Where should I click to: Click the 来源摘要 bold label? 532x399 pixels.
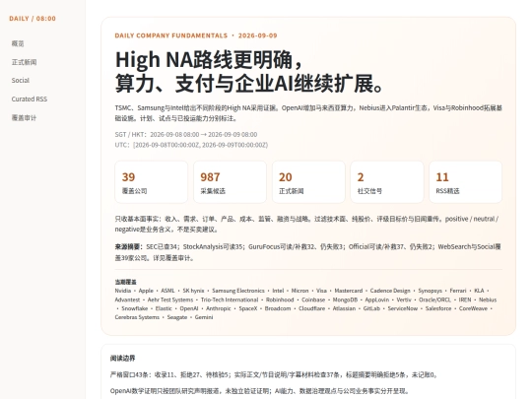tap(129, 247)
